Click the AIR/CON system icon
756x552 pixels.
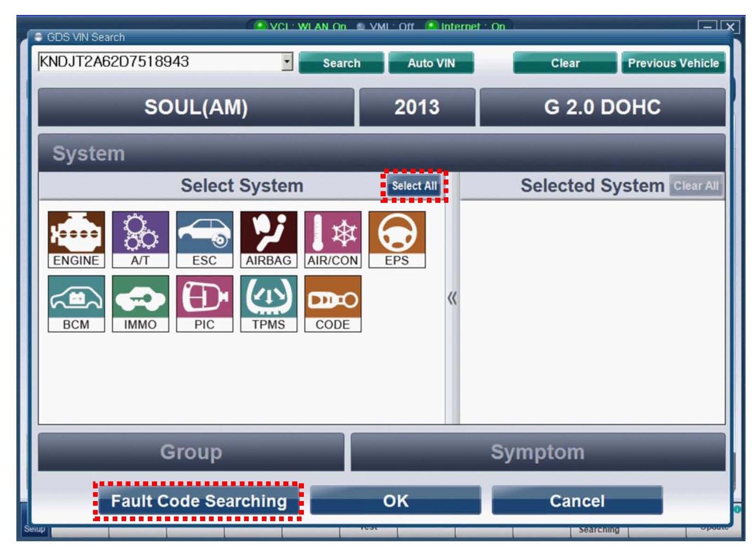332,239
